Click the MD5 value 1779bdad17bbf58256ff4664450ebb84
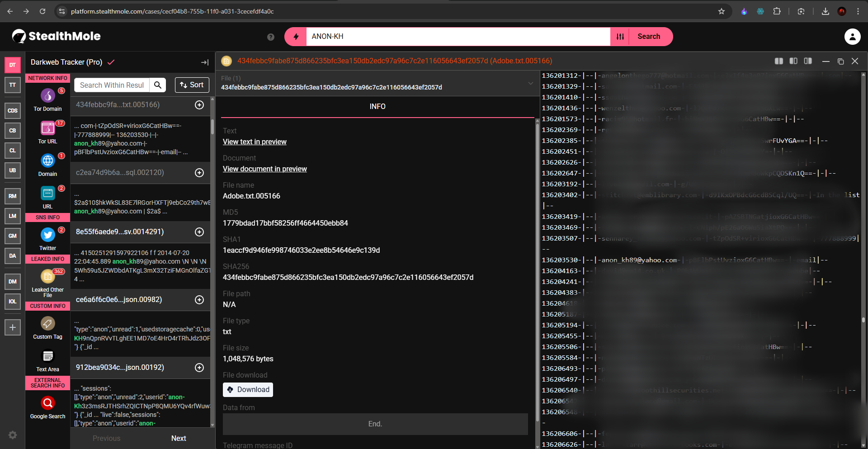 tap(285, 223)
